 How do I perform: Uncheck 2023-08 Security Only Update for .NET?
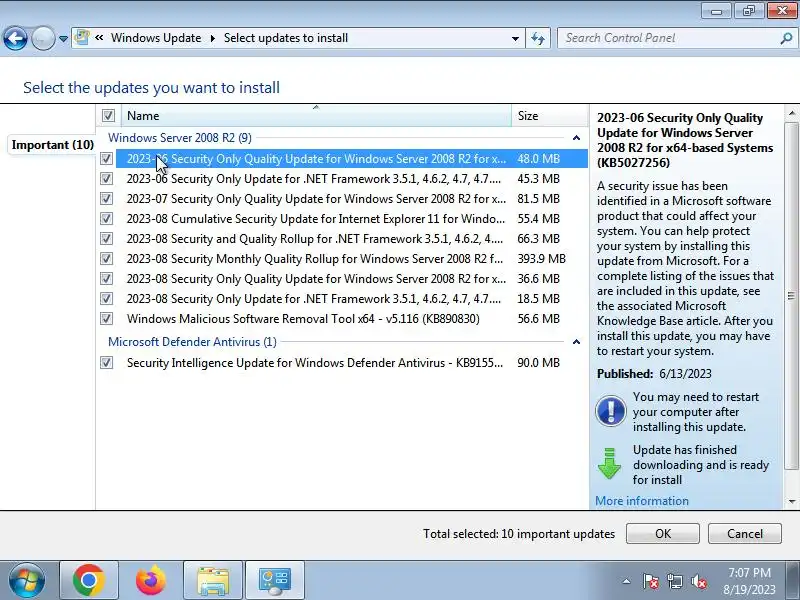(106, 298)
